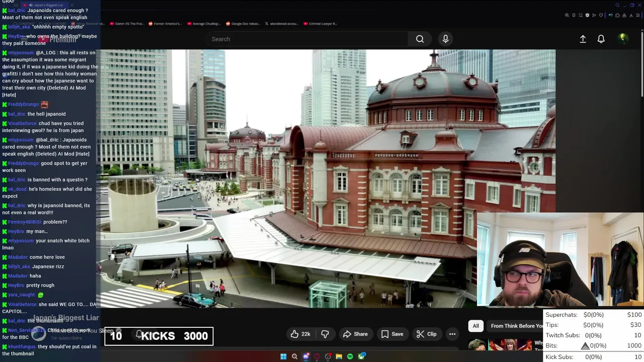Click the browser title bar search icon

pos(617,5)
